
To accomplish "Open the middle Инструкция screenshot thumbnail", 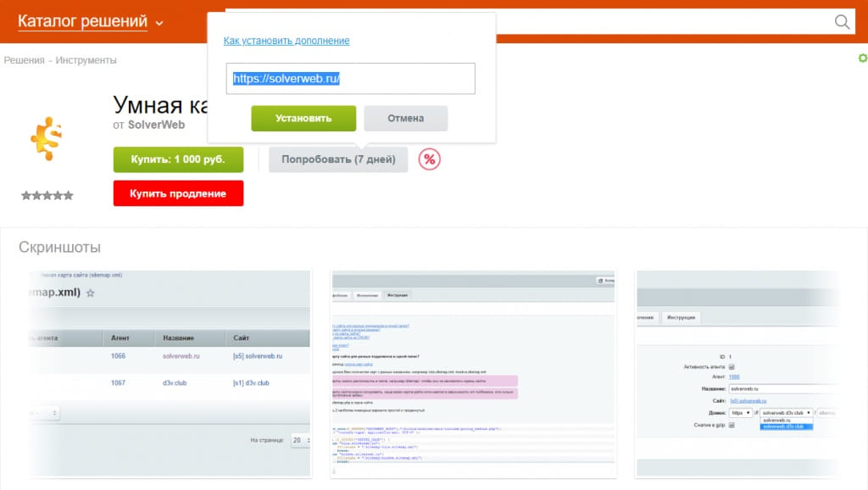I will pos(473,374).
